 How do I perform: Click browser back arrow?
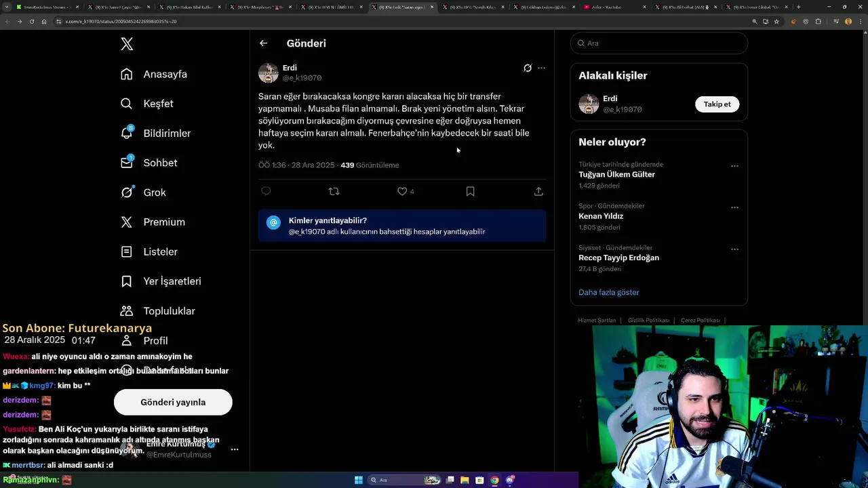7,22
